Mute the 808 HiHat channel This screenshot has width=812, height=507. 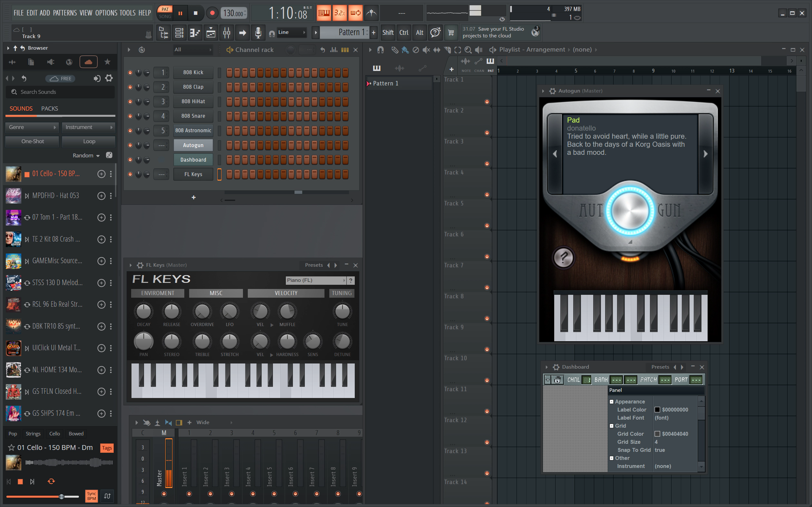coord(130,101)
